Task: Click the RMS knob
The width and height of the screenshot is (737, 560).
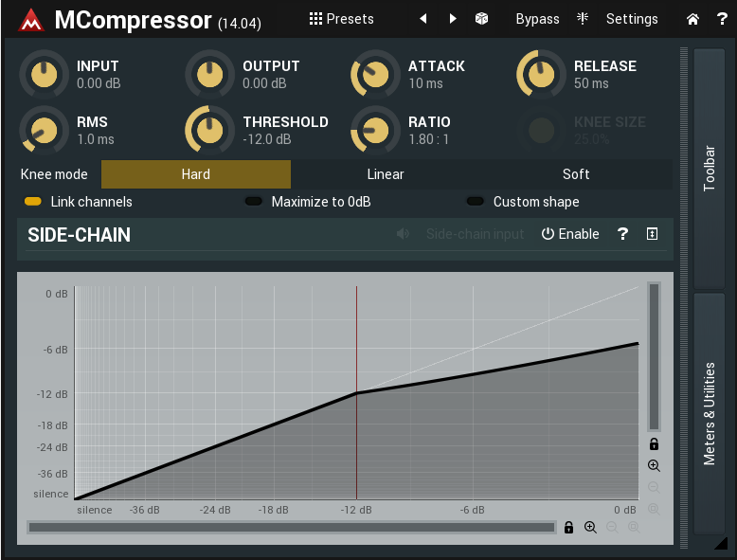Action: point(45,130)
